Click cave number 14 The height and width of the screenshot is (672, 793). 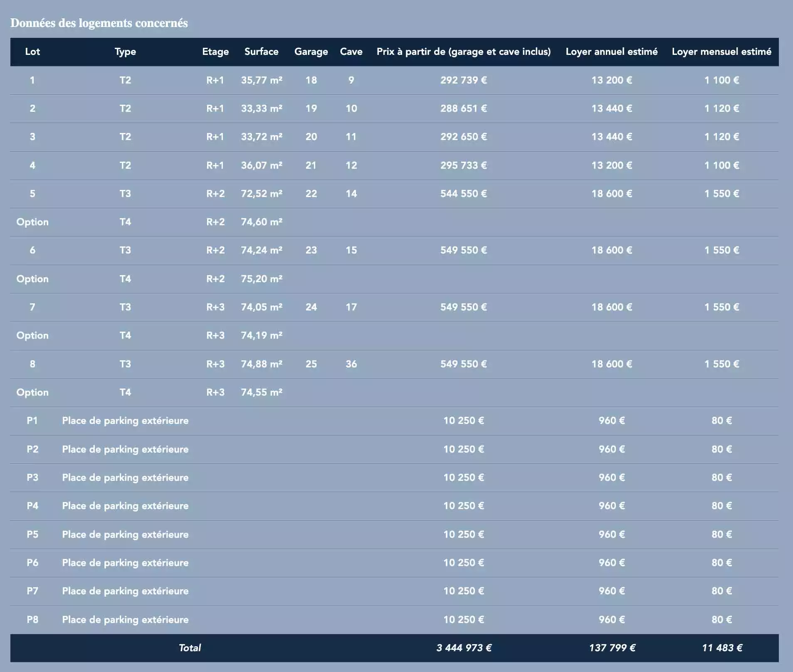tap(351, 194)
